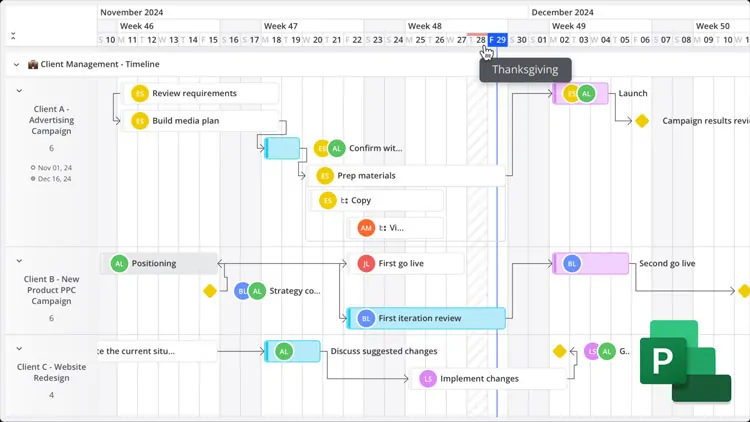Click the yellow Campaign results review milestone diamond

tap(642, 121)
